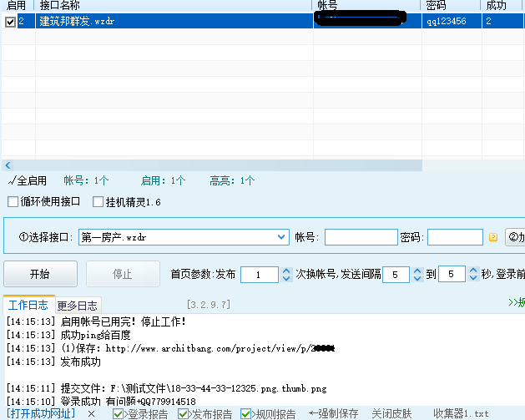Image resolution: width=525 pixels, height=420 pixels.
Task: Enable the 循环使用接口 checkbox
Action: 13,201
